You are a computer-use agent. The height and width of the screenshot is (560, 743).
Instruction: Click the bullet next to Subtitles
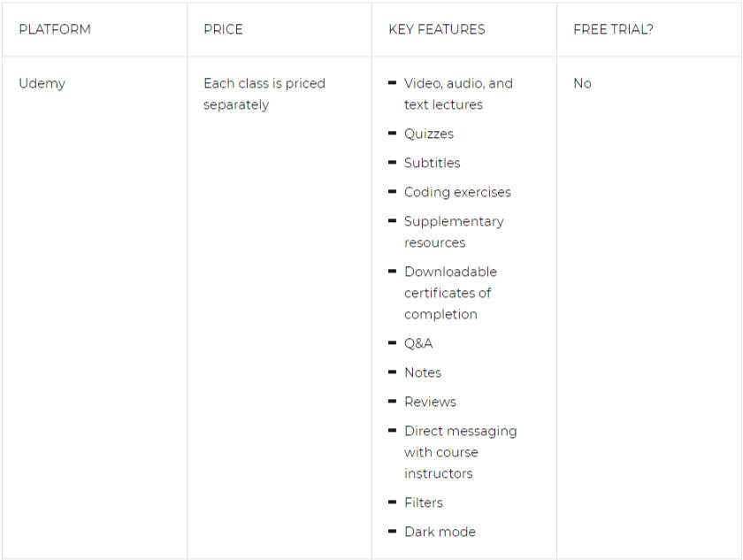point(392,163)
